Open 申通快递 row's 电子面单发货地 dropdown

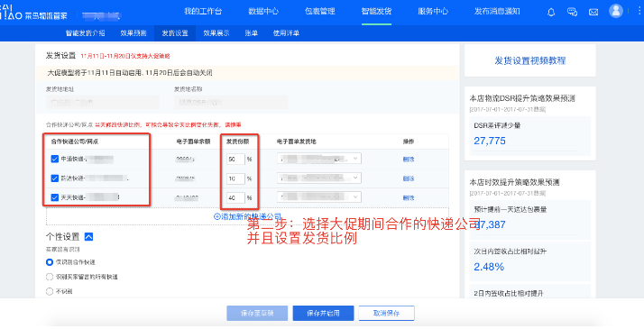[x=319, y=159]
